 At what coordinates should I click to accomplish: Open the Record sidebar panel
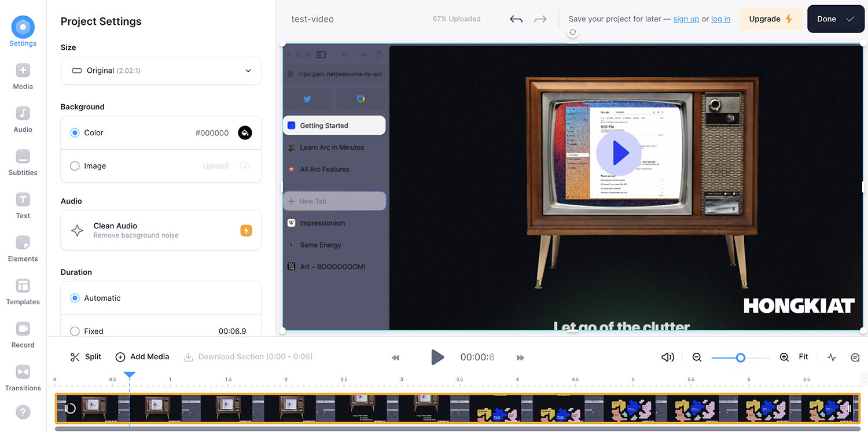point(23,335)
